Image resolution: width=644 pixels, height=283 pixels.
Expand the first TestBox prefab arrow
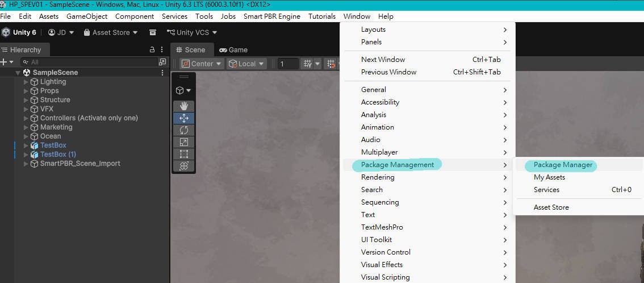pyautogui.click(x=26, y=145)
